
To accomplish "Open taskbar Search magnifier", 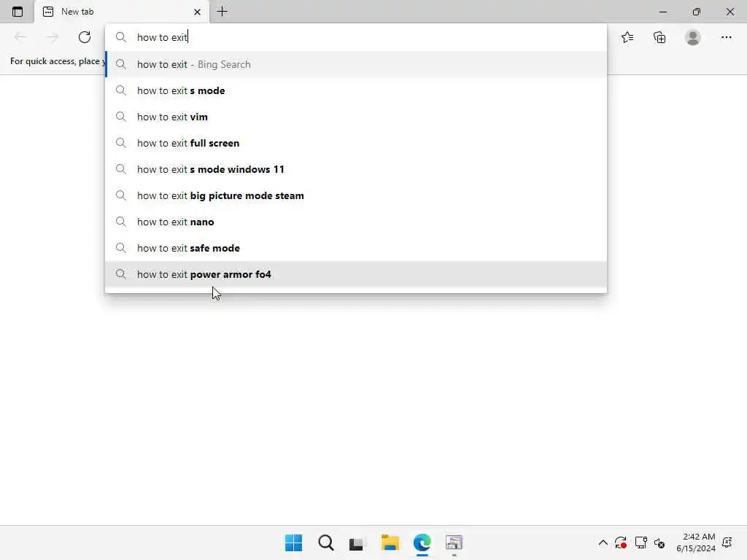I will (x=326, y=542).
